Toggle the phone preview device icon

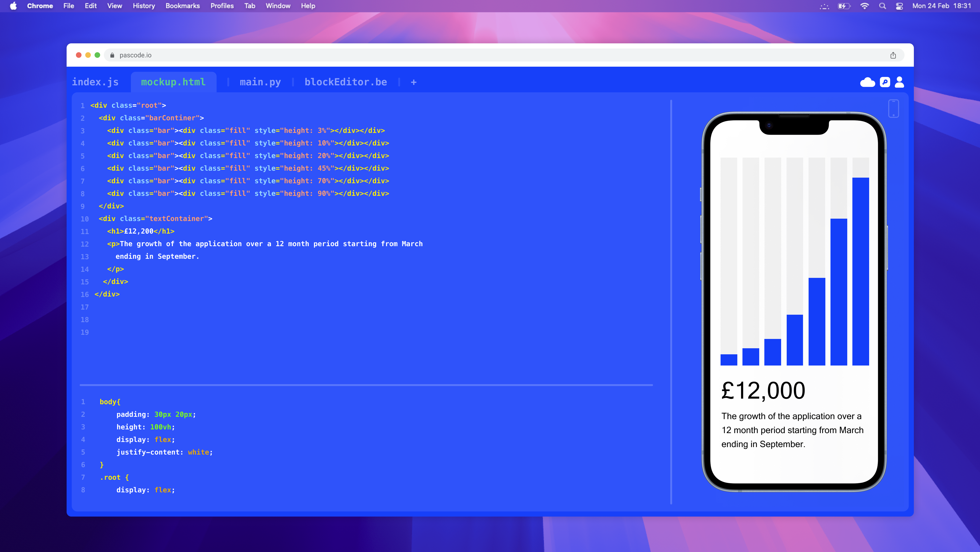point(893,109)
